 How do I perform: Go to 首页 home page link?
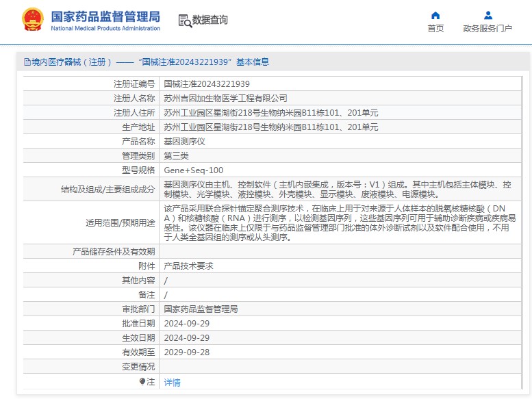point(435,29)
